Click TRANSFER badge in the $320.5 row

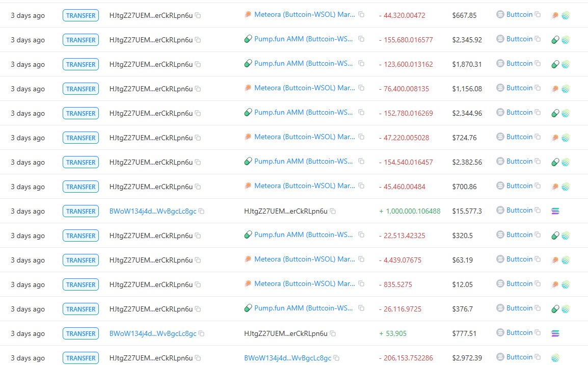click(x=81, y=236)
